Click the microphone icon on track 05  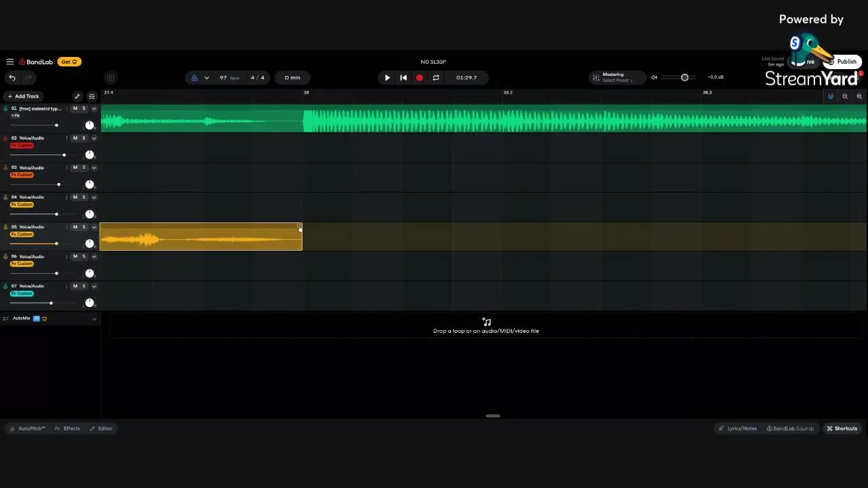(6, 227)
